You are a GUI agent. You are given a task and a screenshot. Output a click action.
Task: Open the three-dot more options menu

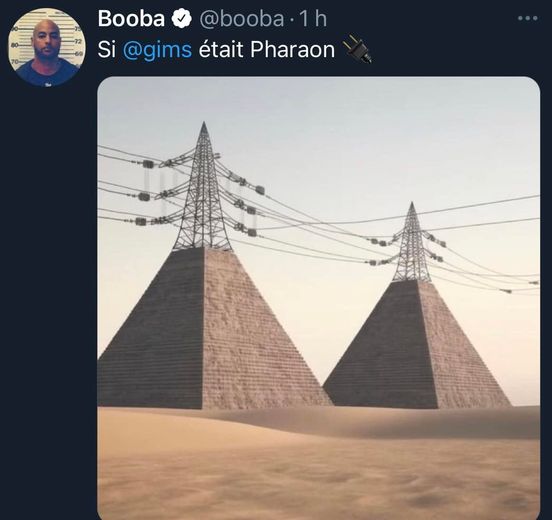(527, 18)
